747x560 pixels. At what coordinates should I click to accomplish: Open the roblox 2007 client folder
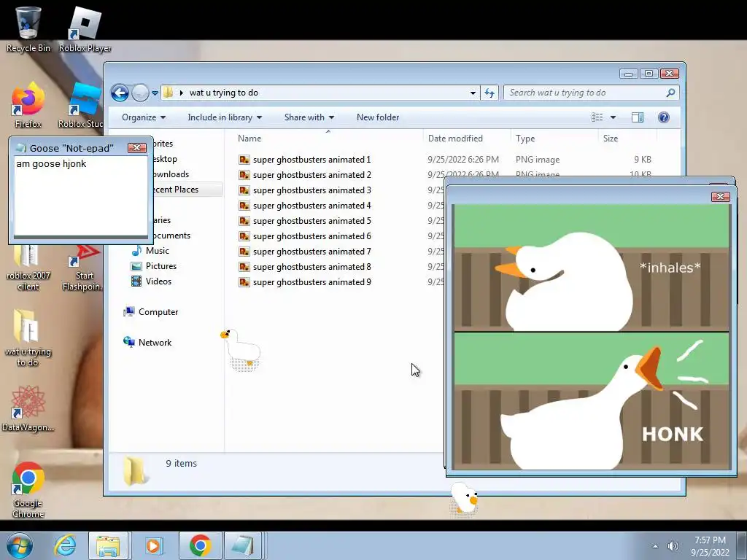[28, 267]
